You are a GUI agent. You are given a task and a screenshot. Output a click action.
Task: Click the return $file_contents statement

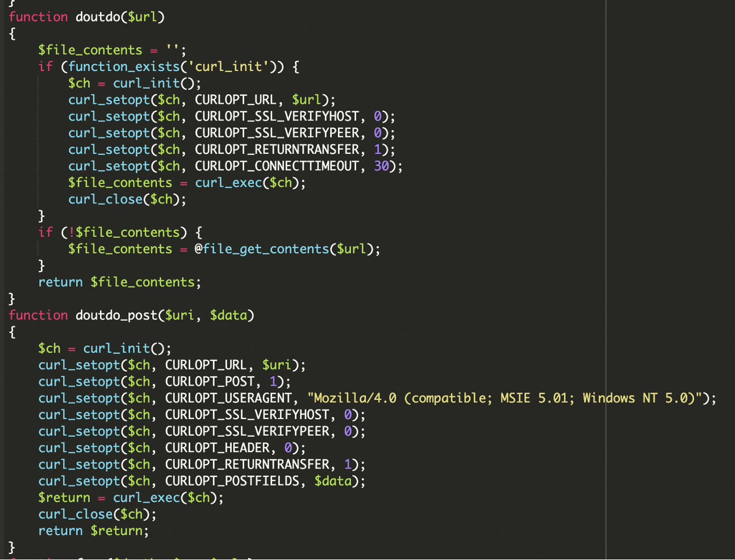click(x=119, y=282)
